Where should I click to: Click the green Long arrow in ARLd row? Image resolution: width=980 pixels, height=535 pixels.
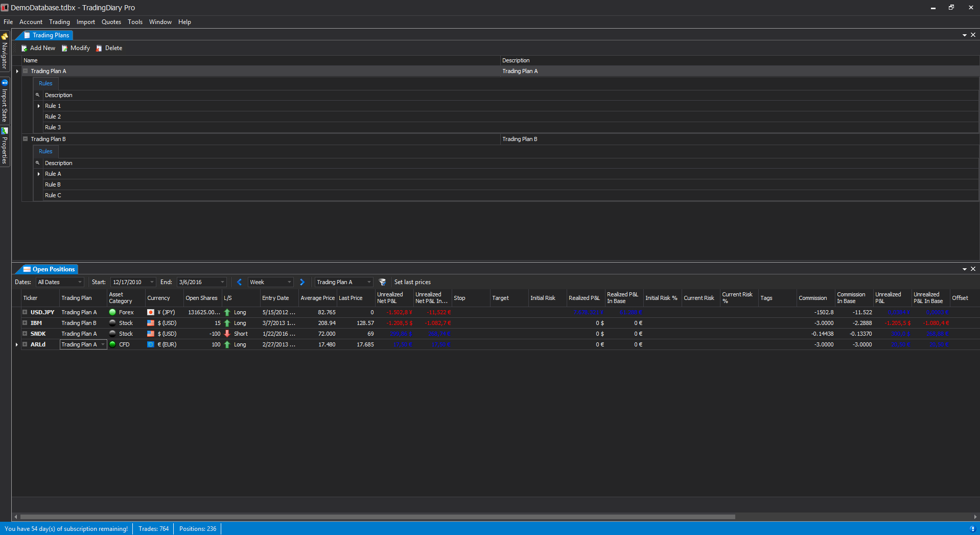click(227, 344)
